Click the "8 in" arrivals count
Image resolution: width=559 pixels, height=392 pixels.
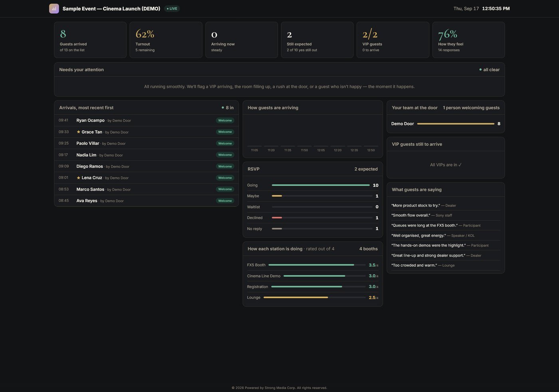pos(228,108)
